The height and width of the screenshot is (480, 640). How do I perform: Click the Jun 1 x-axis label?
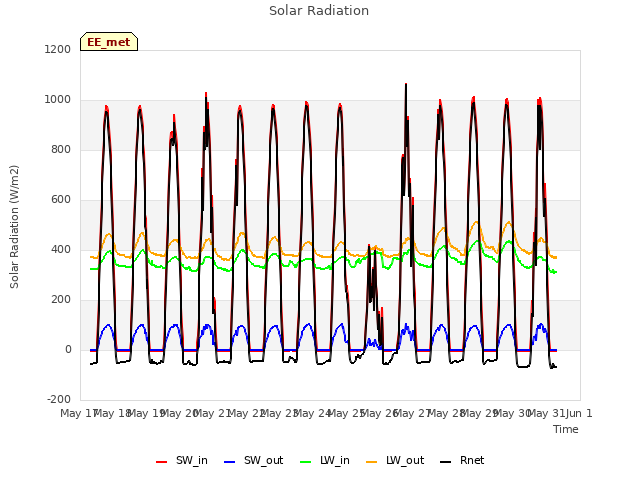click(x=579, y=413)
